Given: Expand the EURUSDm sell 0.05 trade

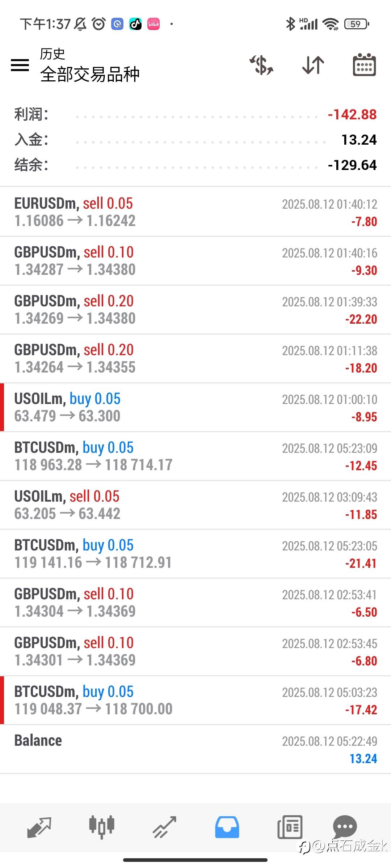Looking at the screenshot, I should [x=195, y=212].
